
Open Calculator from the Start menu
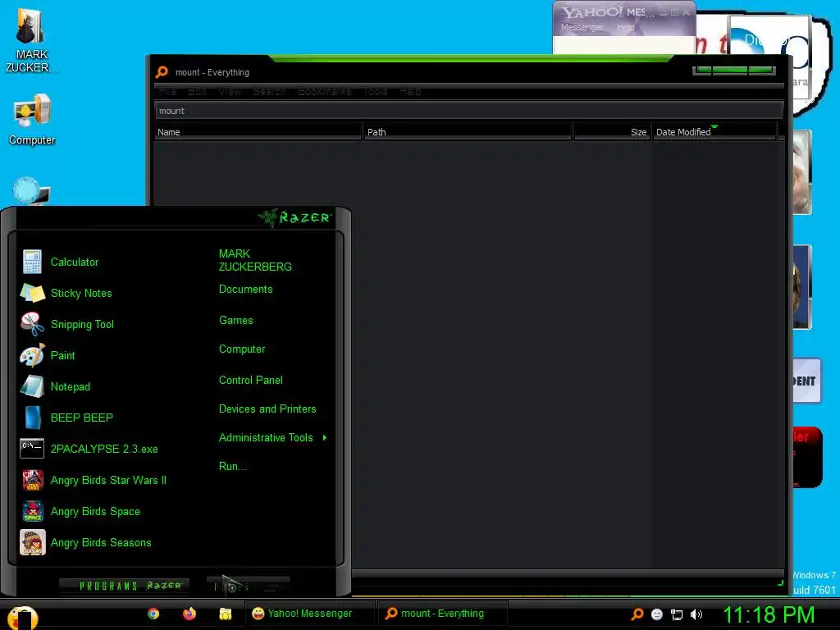point(60,262)
